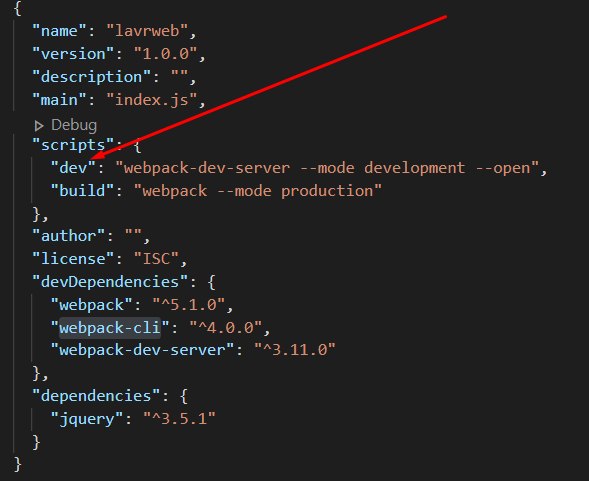
Task: Click the "description" key
Action: tap(91, 77)
